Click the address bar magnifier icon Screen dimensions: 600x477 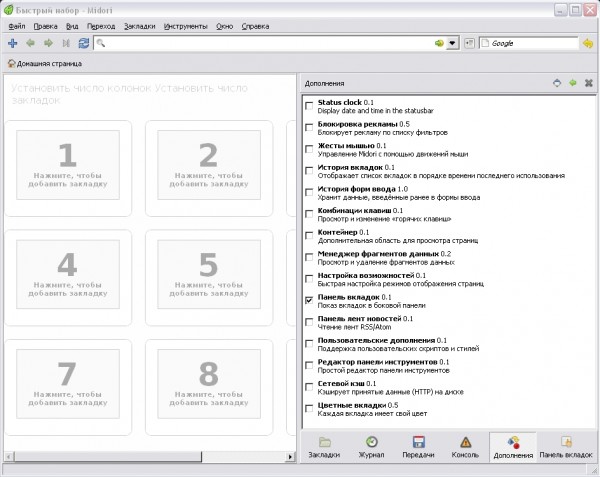(x=101, y=43)
